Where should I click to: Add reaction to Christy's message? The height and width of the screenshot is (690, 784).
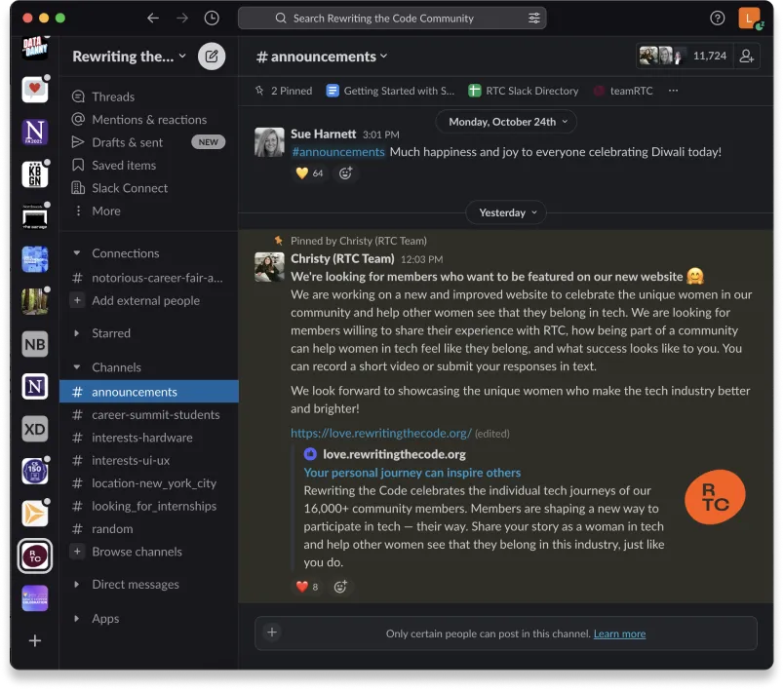click(340, 587)
